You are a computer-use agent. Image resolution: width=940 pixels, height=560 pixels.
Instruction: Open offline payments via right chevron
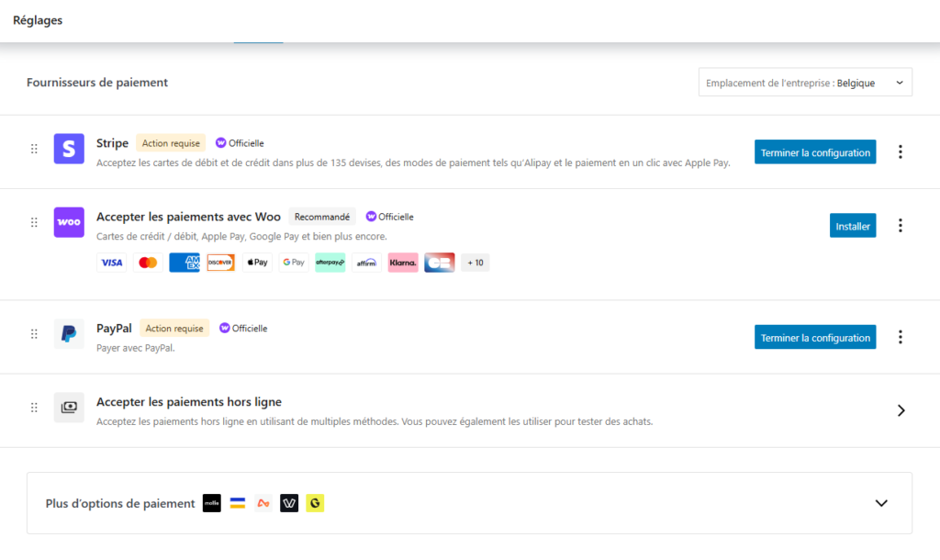click(901, 410)
